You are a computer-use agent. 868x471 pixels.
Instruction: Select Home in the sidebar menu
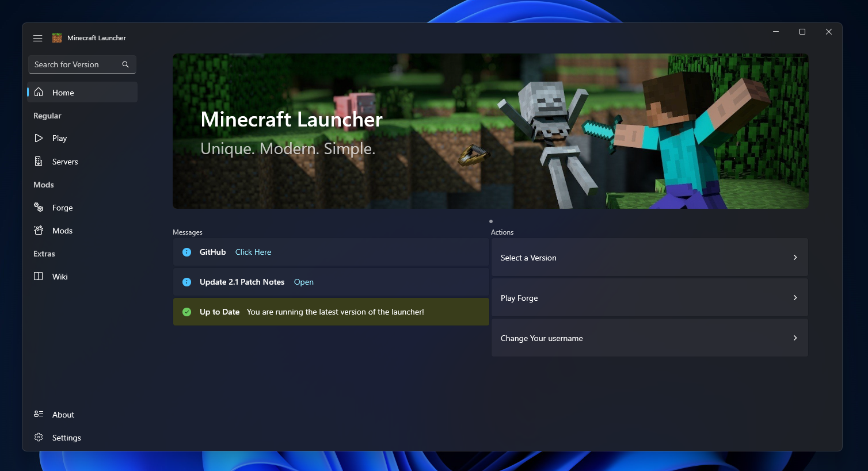pyautogui.click(x=63, y=92)
